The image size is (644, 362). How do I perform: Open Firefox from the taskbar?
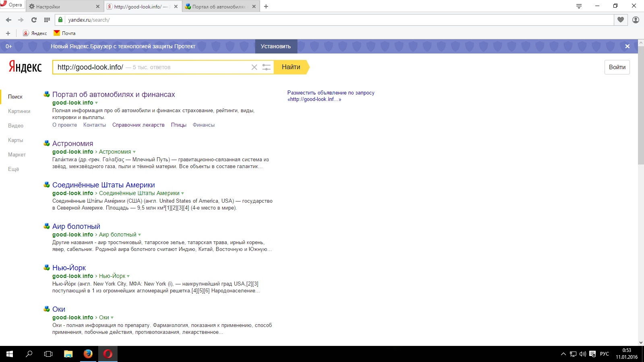click(88, 354)
